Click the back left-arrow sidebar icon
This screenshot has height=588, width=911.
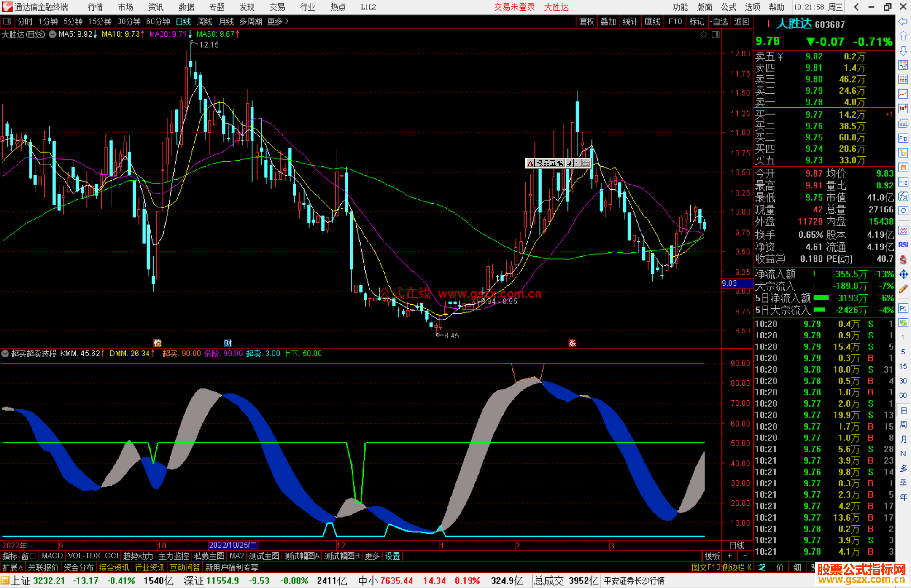pyautogui.click(x=903, y=21)
